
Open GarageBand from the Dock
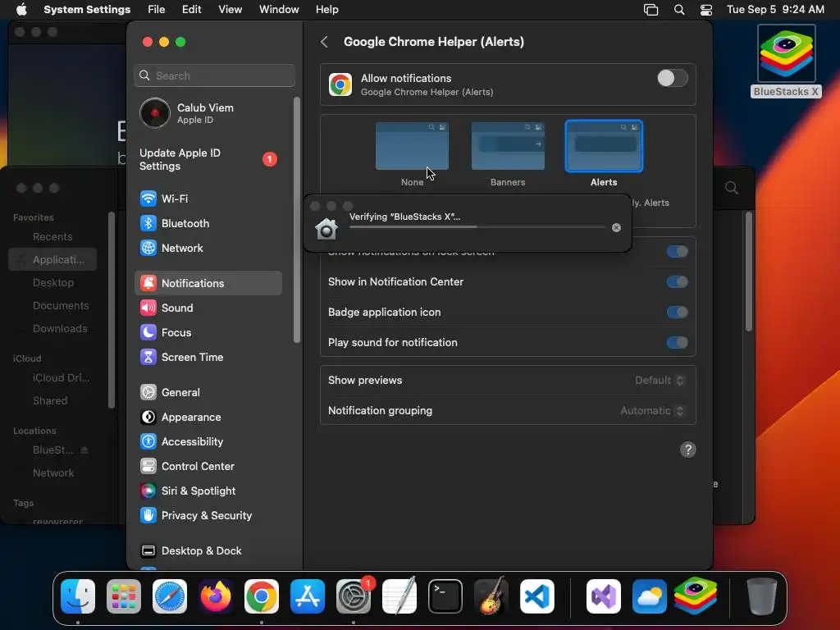[x=491, y=596]
